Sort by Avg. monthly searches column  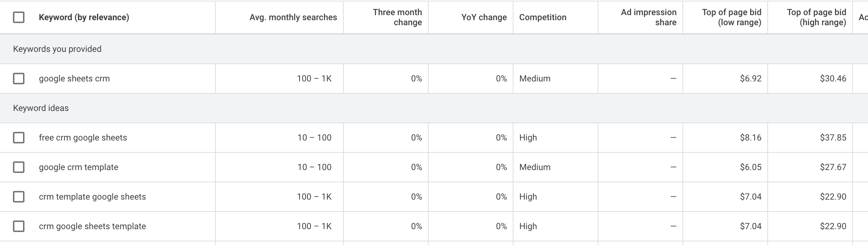293,17
